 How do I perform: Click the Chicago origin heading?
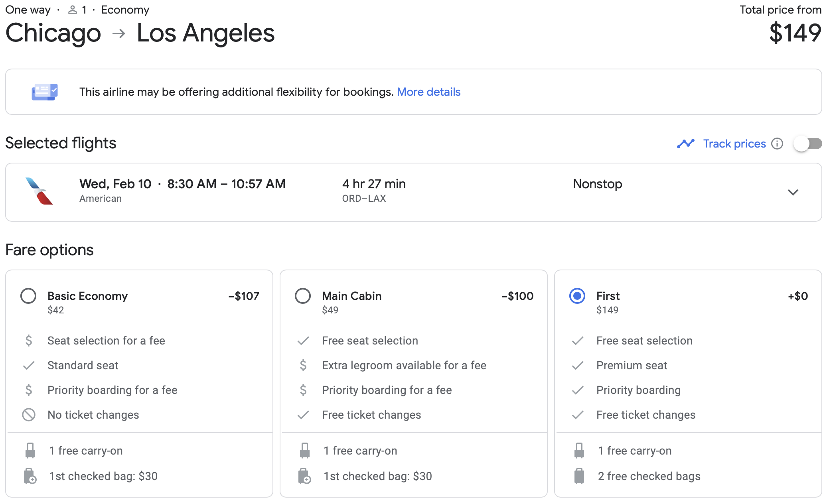click(x=53, y=33)
